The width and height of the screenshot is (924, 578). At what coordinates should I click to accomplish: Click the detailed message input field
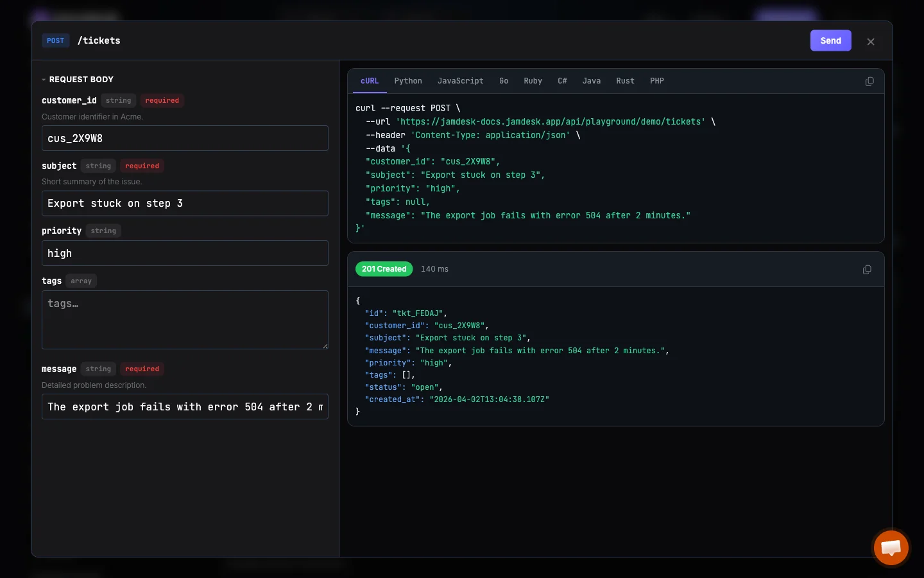tap(185, 407)
